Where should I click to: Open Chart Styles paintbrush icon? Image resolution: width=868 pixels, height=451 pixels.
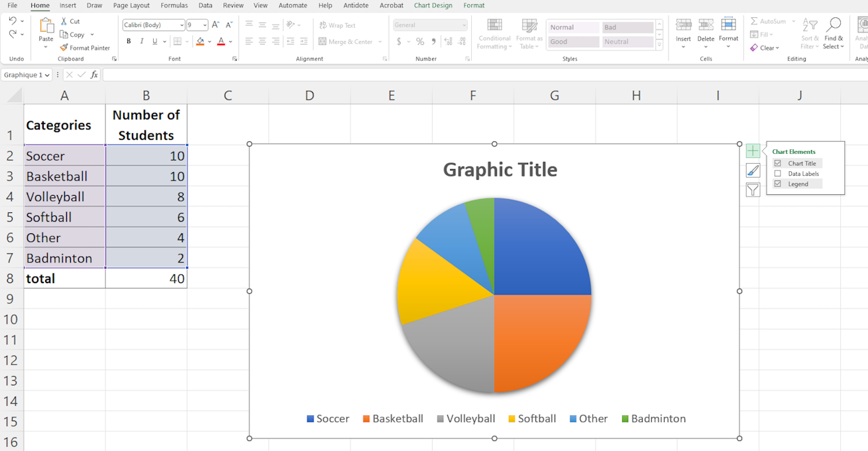753,170
